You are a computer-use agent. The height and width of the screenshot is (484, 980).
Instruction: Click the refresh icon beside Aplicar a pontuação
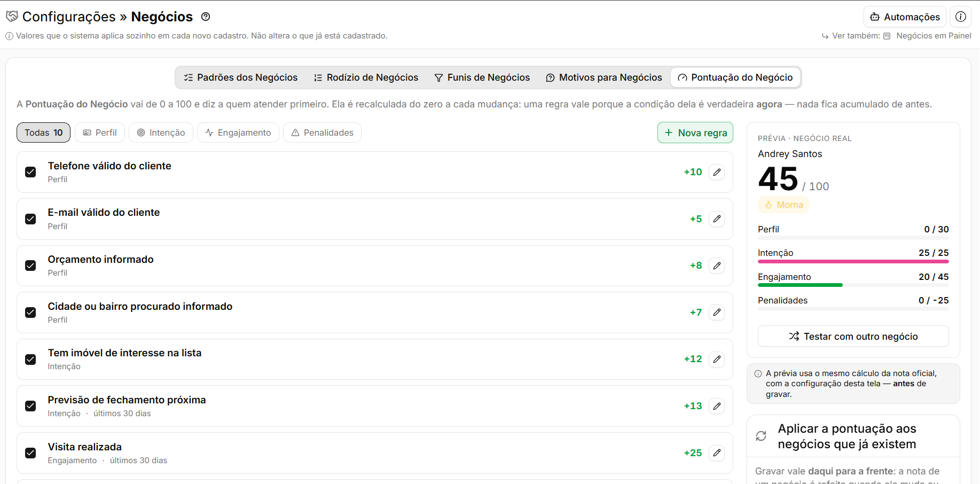click(761, 436)
